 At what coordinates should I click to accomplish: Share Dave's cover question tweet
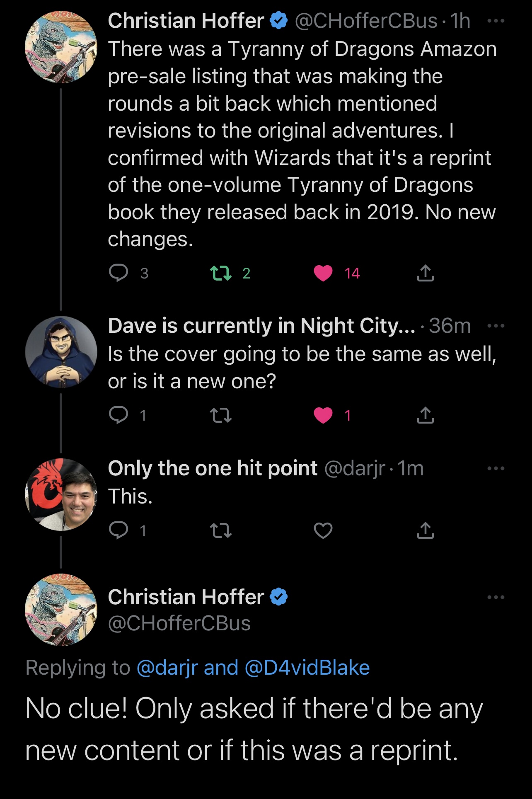[425, 415]
